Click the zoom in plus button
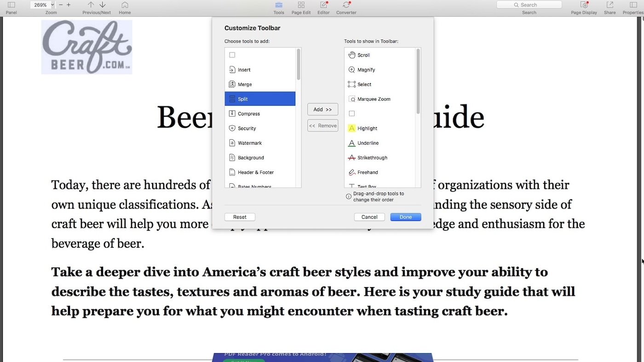 tap(69, 5)
